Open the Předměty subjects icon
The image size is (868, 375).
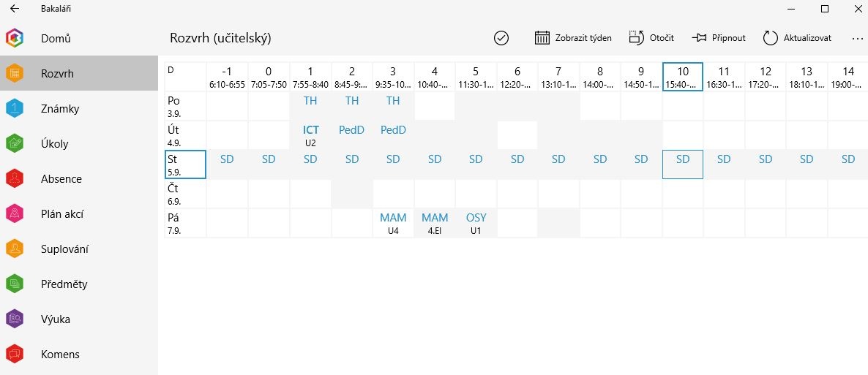(x=15, y=284)
